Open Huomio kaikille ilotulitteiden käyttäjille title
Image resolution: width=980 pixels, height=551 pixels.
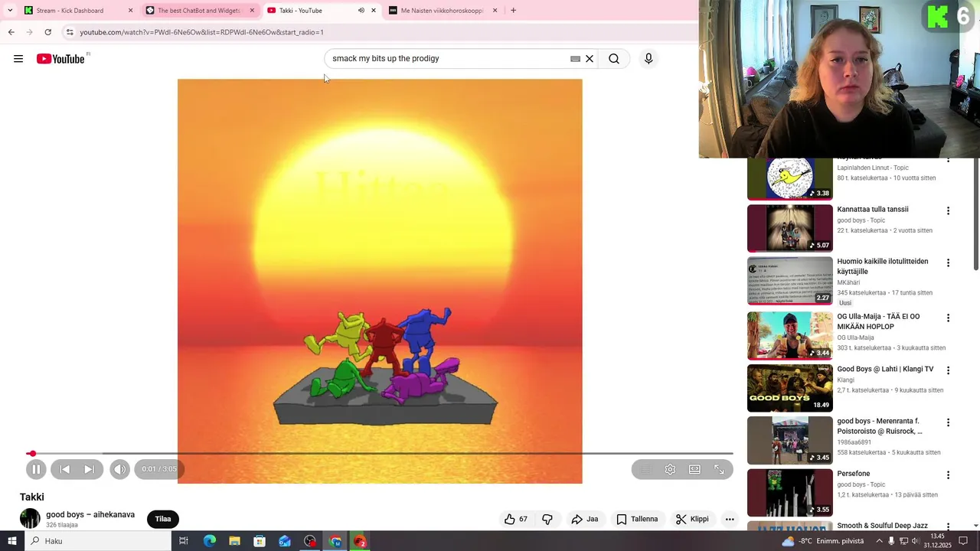(883, 266)
